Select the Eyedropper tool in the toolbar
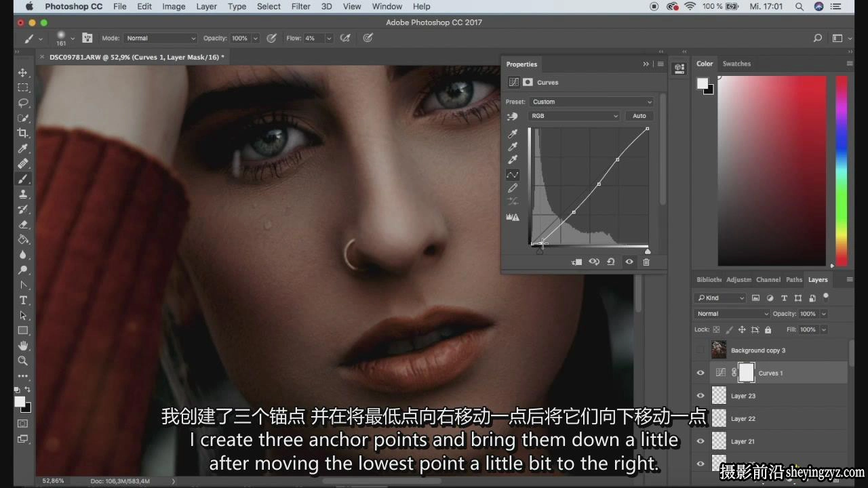Screen dimensions: 868x488 (x=23, y=148)
